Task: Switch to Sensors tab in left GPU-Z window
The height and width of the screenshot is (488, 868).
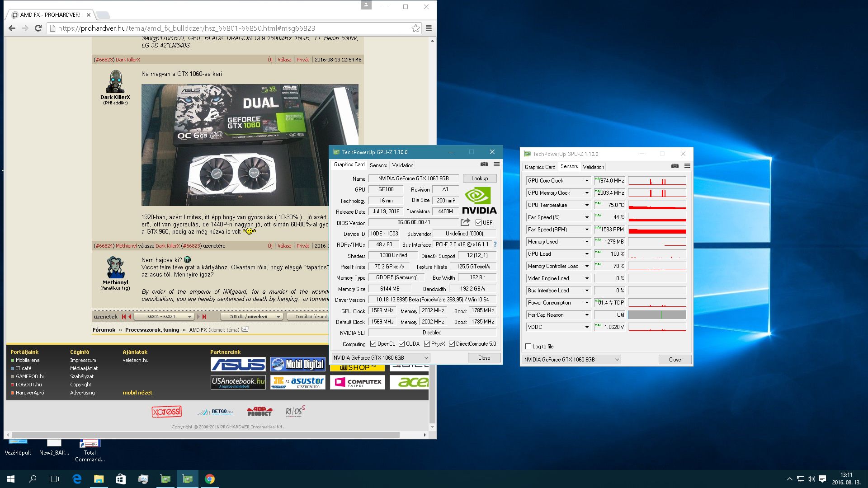Action: (x=378, y=165)
